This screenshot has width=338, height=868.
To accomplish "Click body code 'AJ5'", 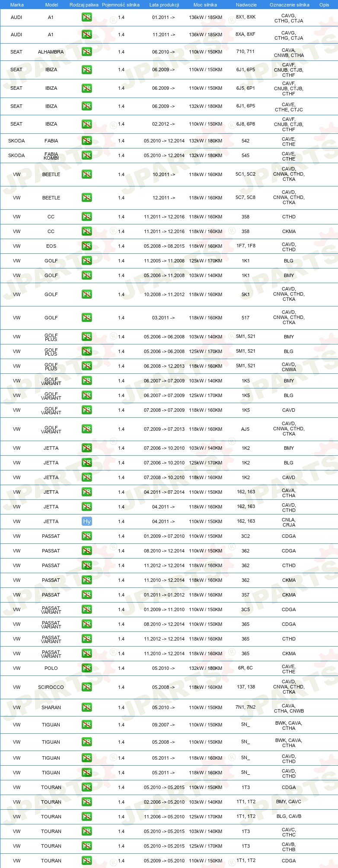I will pos(246,429).
